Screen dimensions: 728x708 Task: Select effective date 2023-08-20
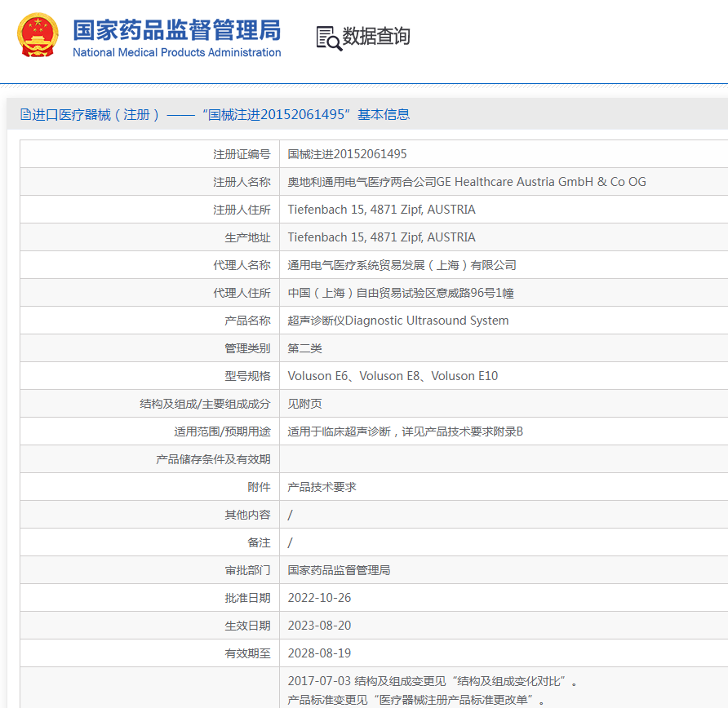pos(319,626)
